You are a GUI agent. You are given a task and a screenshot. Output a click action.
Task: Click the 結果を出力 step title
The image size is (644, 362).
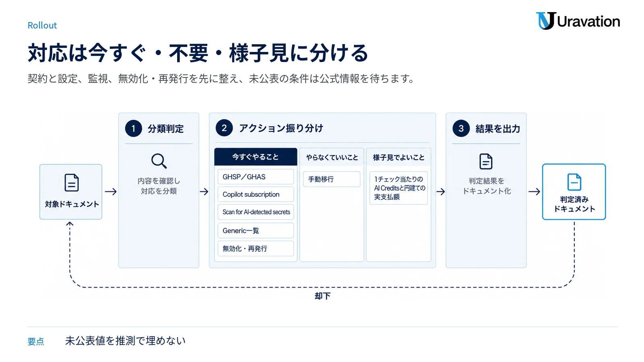[497, 129]
